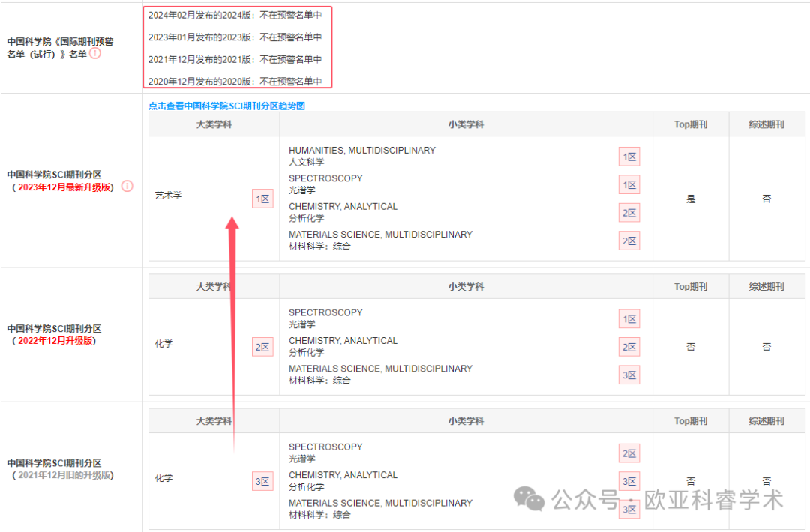Select MATERIALS SCIENCE, MULTIDISCIPLINARY in the 2023 table

pyautogui.click(x=381, y=240)
